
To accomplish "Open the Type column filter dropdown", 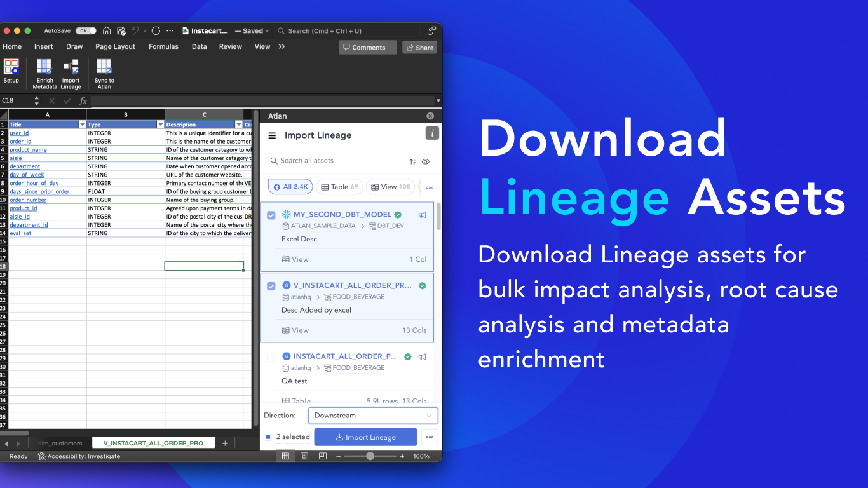I will [x=160, y=125].
